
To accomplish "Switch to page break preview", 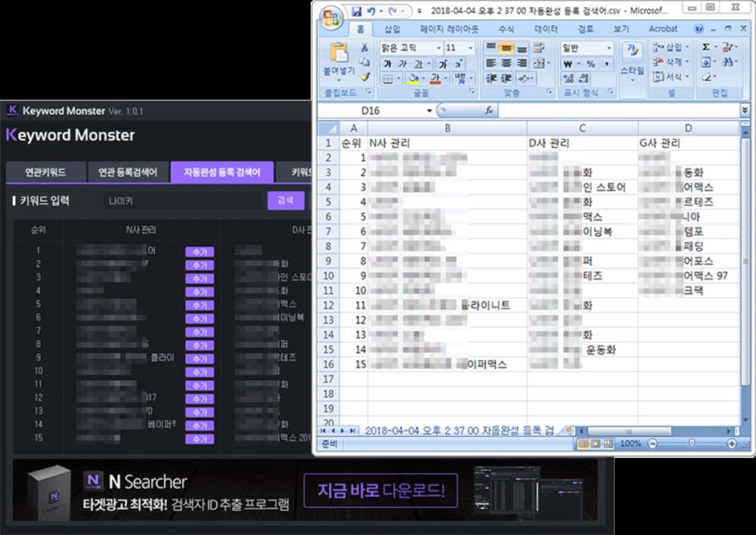I will (609, 444).
